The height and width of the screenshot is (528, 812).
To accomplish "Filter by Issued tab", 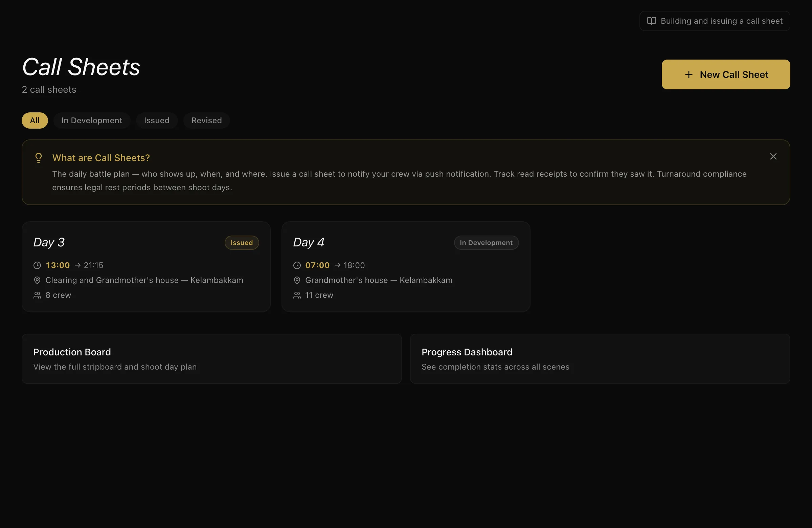I will [x=157, y=120].
